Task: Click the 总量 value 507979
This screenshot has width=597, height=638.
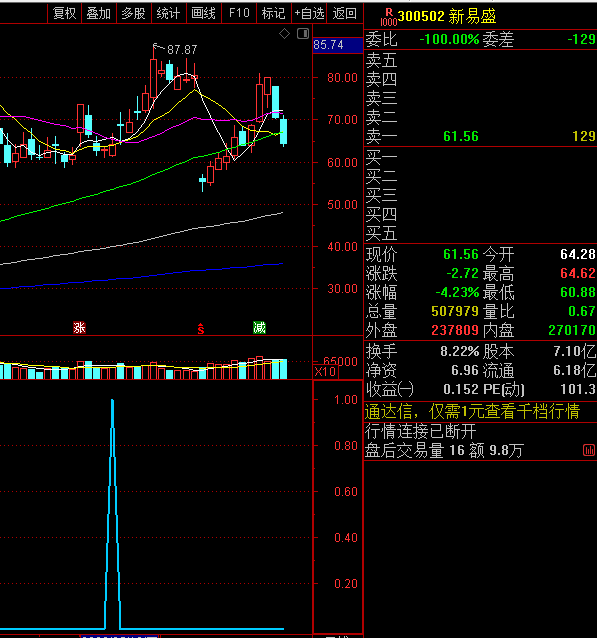Action: tap(455, 311)
